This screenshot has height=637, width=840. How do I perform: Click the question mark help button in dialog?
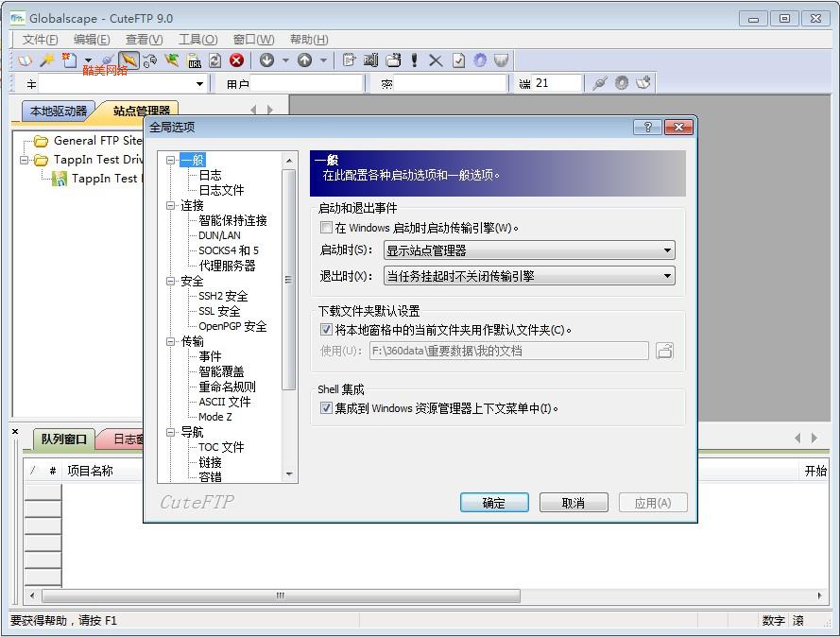pyautogui.click(x=647, y=127)
